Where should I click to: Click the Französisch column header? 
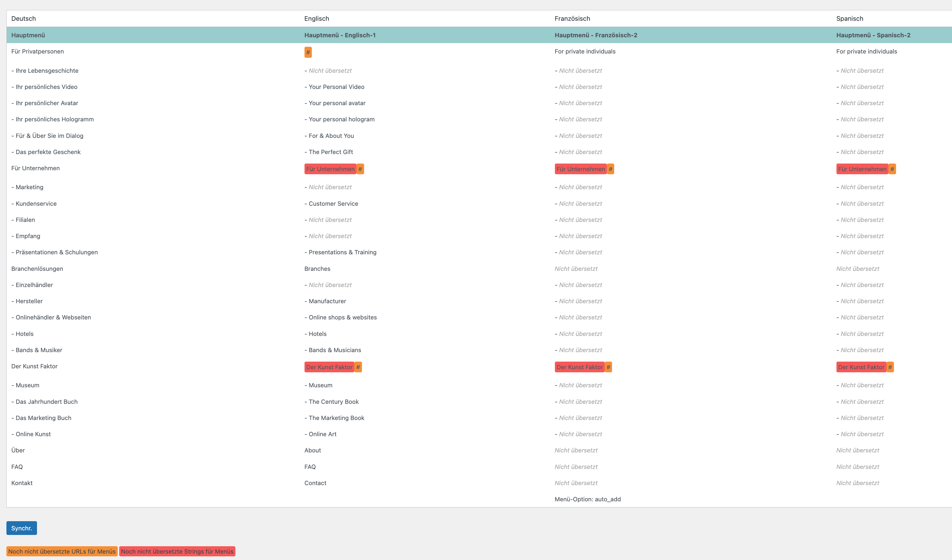[572, 19]
